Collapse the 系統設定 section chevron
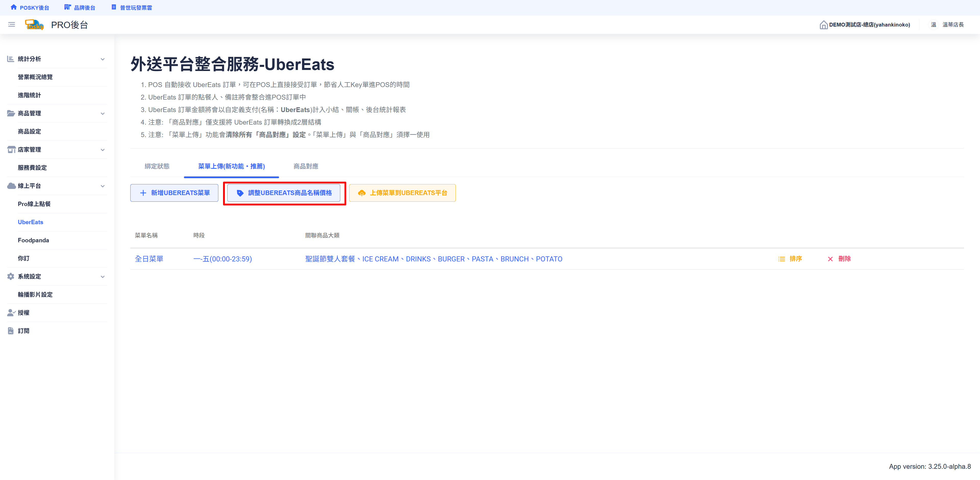 (102, 276)
